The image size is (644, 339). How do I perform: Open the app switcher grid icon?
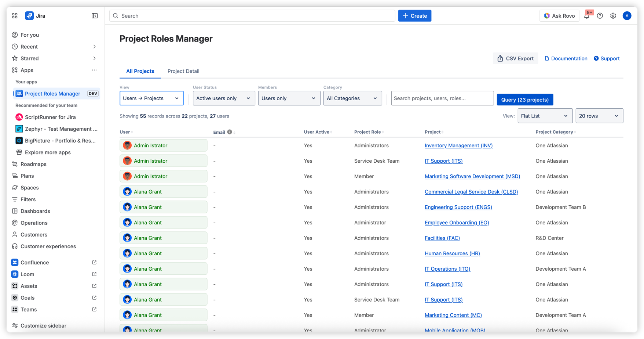coord(15,16)
